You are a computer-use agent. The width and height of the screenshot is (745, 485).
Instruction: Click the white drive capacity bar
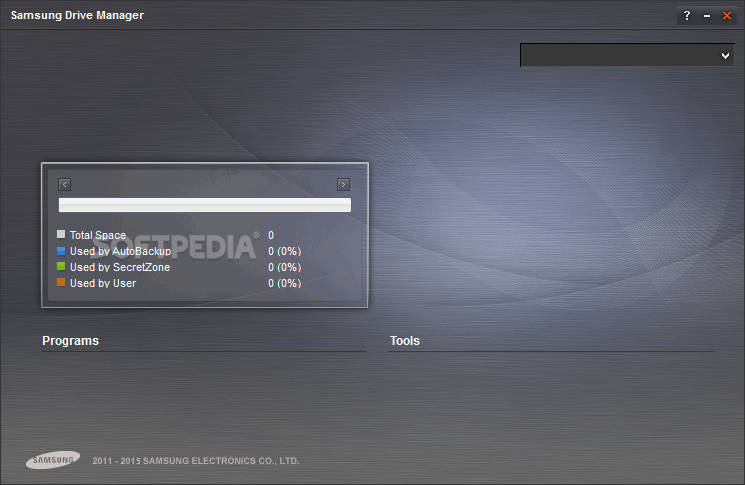(x=205, y=205)
